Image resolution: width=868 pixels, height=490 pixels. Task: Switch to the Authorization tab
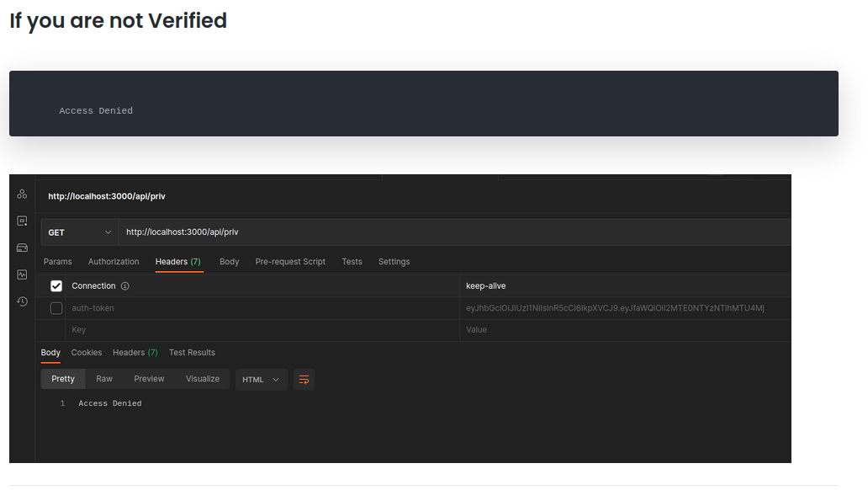tap(113, 261)
